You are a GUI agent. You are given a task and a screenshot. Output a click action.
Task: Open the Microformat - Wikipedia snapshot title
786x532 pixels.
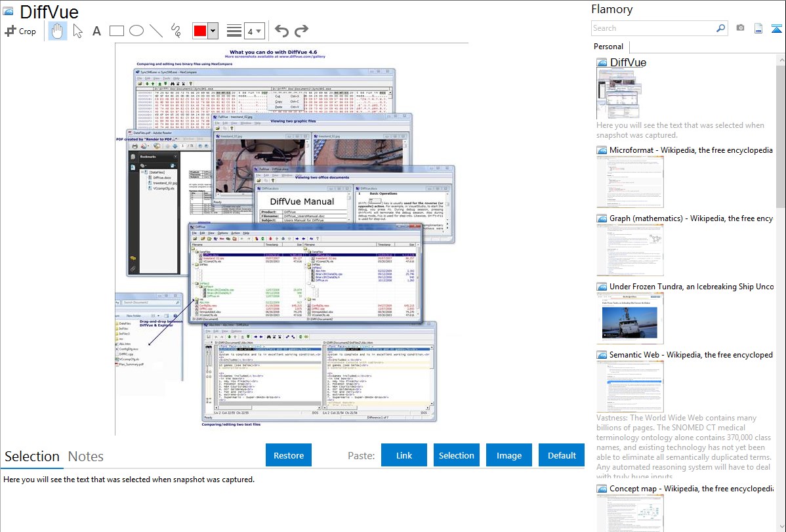click(691, 150)
